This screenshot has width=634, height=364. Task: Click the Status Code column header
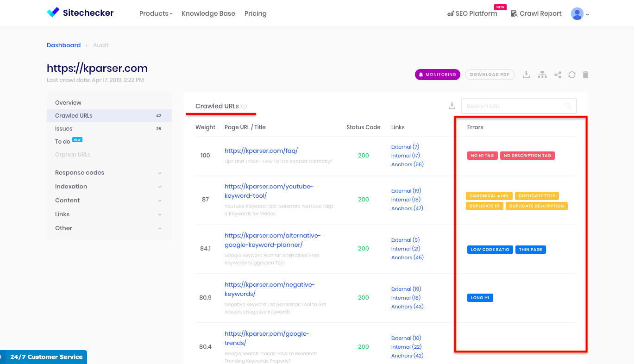tap(364, 127)
